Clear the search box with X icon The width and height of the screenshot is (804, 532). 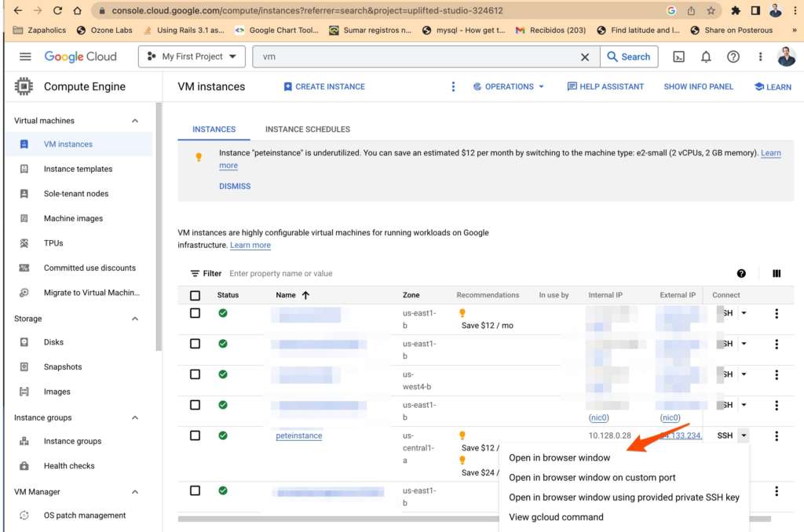pos(584,56)
